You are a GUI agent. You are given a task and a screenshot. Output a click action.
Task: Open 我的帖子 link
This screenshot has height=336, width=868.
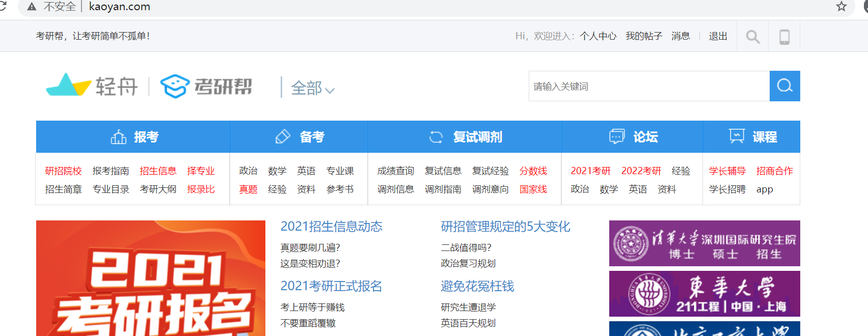coord(644,36)
